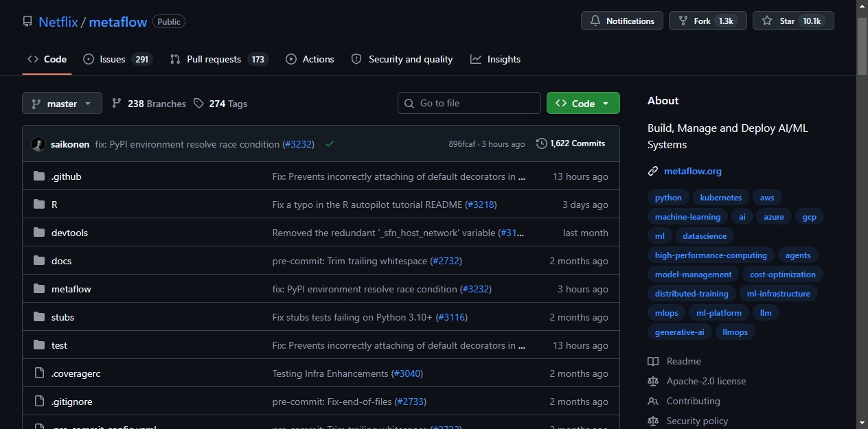Go to the Actions tab

310,59
